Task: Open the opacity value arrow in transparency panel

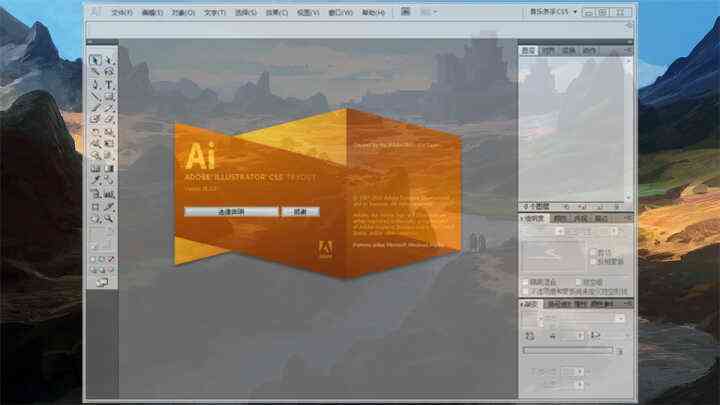Action: point(614,232)
